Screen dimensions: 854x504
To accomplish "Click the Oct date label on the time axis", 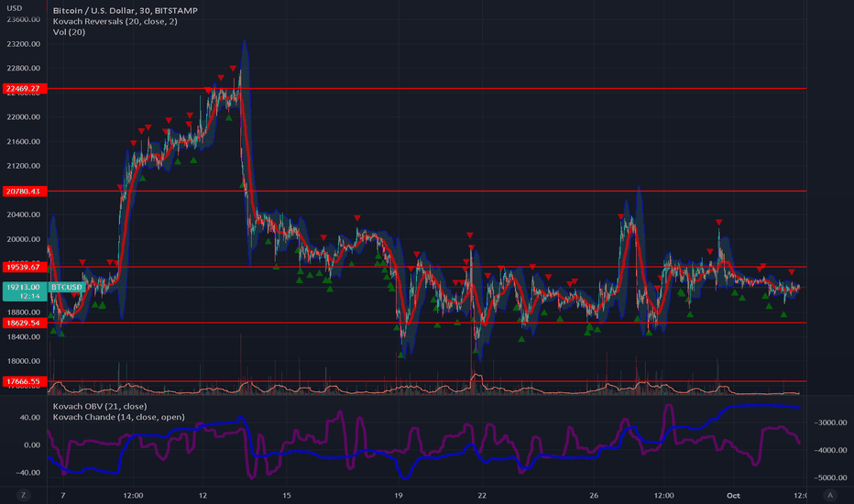I will (733, 495).
